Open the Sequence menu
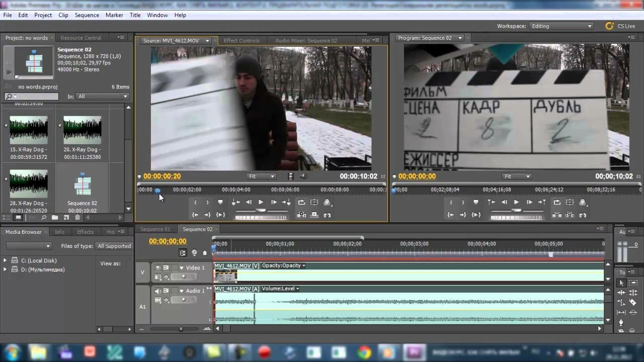This screenshot has height=362, width=644. [87, 15]
